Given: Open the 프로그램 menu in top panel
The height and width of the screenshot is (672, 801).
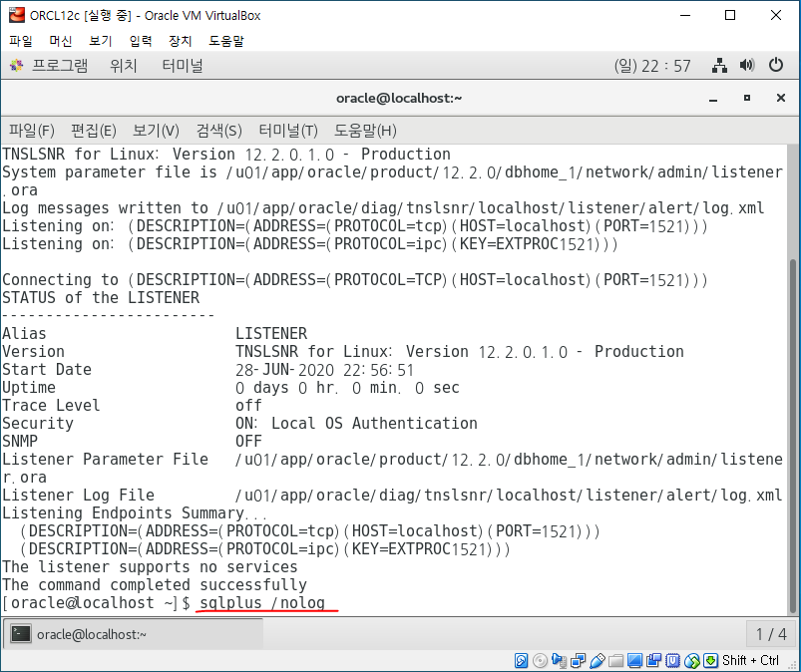Looking at the screenshot, I should (x=60, y=66).
